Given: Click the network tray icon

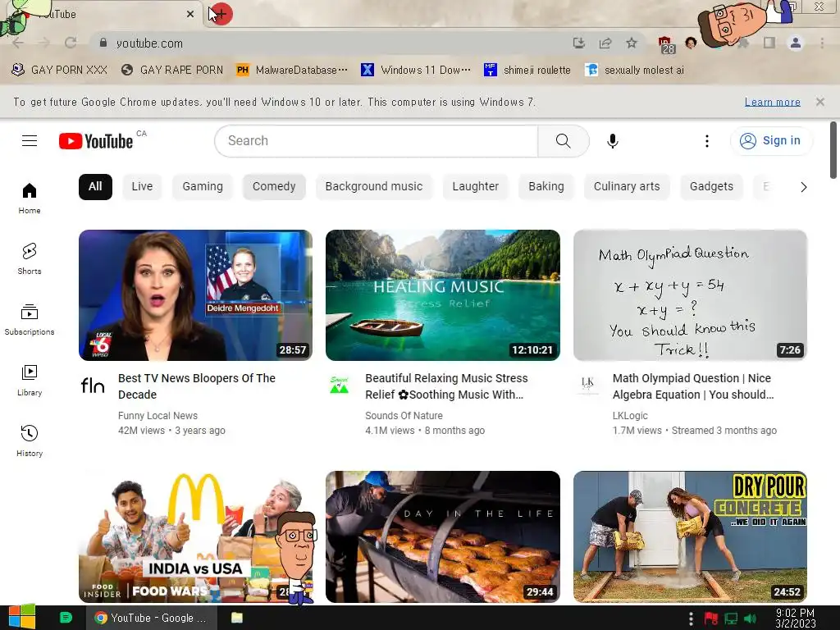Looking at the screenshot, I should tap(730, 619).
